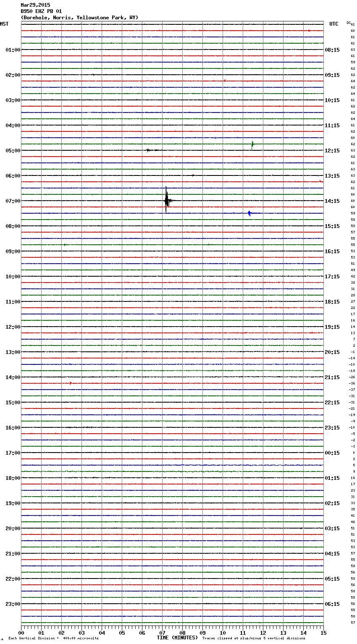Select the 10:00 MST row label

[x=13, y=276]
